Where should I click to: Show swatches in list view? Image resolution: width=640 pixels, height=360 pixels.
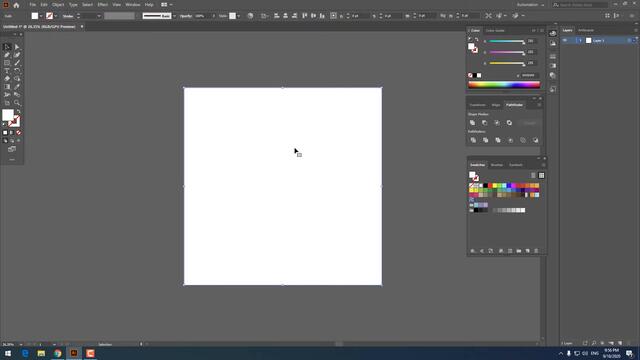(x=533, y=175)
